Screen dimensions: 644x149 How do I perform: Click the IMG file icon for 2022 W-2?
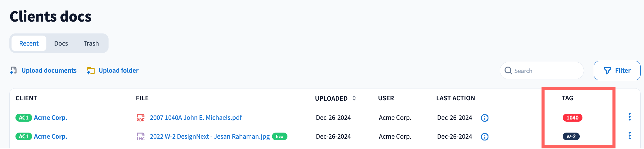point(140,137)
